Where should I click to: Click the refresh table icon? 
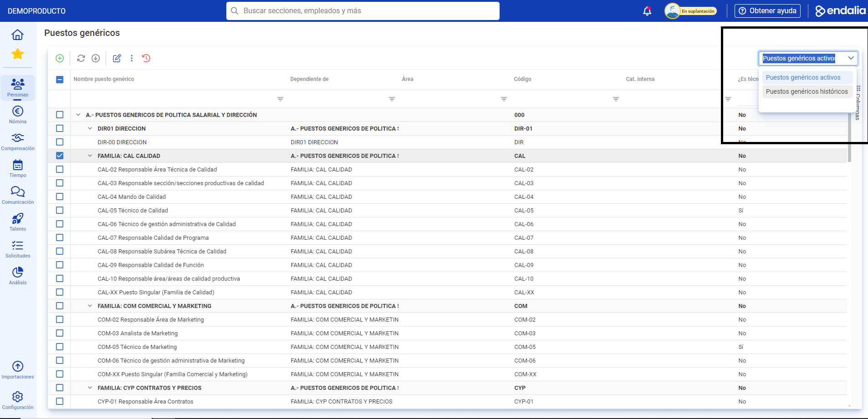(x=81, y=58)
